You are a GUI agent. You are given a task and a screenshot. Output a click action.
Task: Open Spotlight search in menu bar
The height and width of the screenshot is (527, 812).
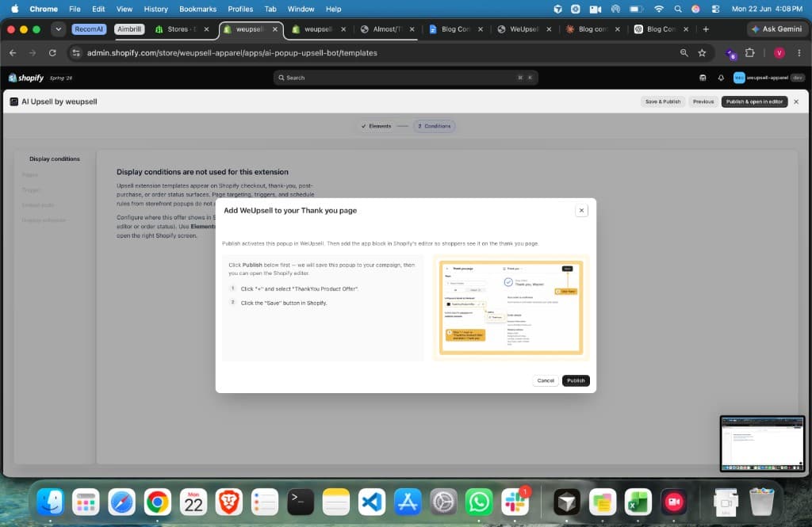677,9
